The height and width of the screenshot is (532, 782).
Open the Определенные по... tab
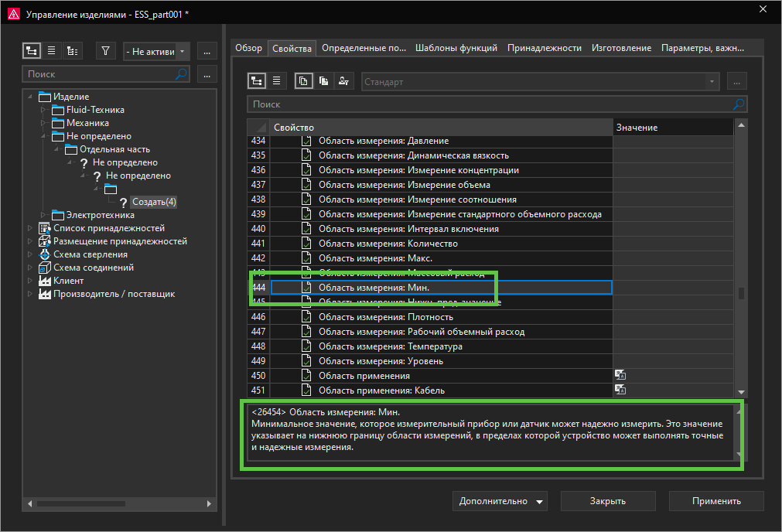pyautogui.click(x=364, y=48)
